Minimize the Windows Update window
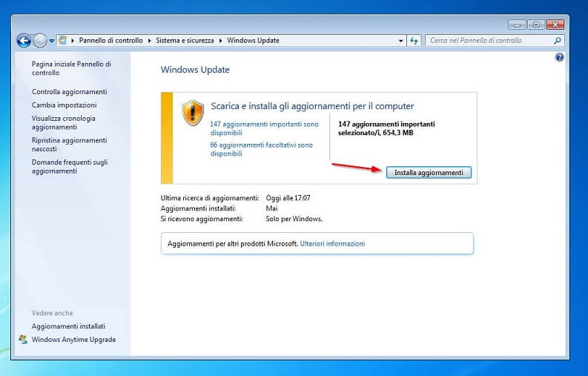This screenshot has width=588, height=376. pos(517,24)
